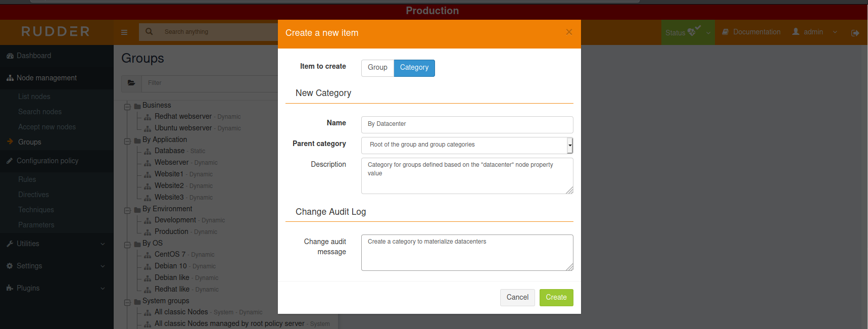Image resolution: width=868 pixels, height=329 pixels.
Task: Collapse the Business tree category
Action: (127, 107)
